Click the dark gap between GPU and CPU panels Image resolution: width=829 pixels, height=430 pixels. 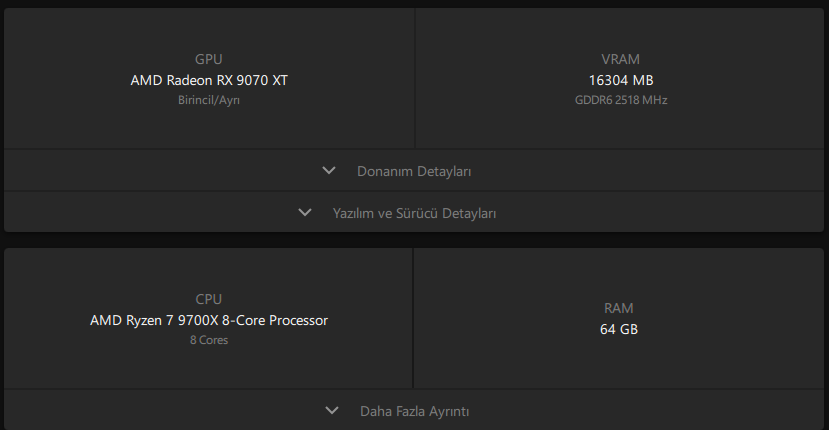[414, 240]
